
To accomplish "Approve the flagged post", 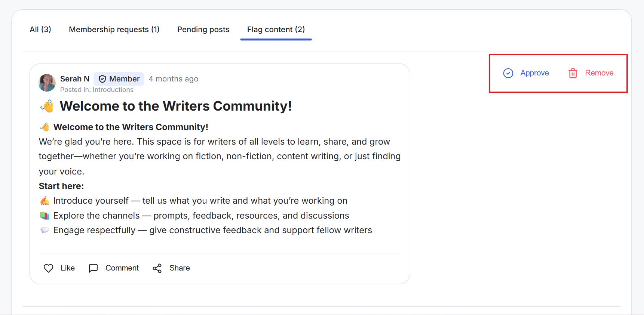I will tap(534, 73).
